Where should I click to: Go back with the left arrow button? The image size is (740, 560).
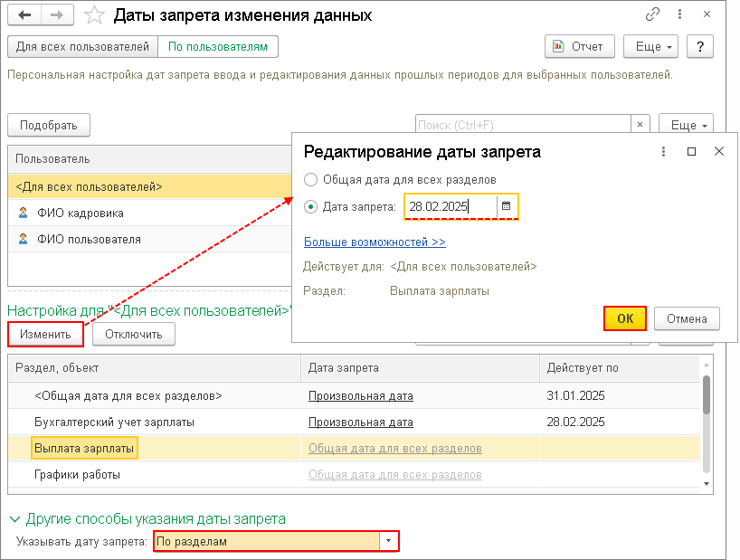pyautogui.click(x=24, y=15)
